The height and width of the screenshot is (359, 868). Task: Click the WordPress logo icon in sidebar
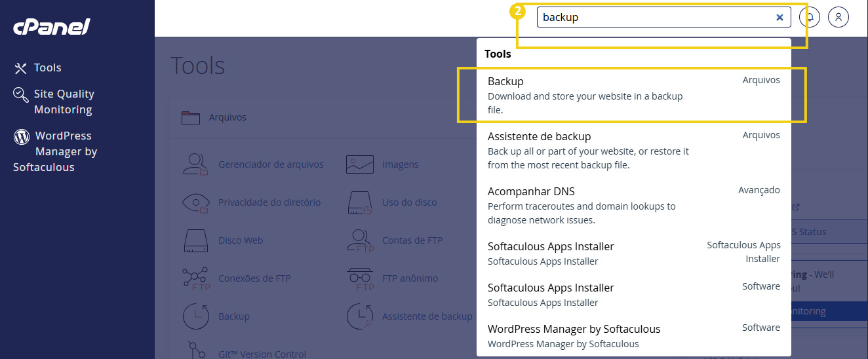click(x=22, y=137)
